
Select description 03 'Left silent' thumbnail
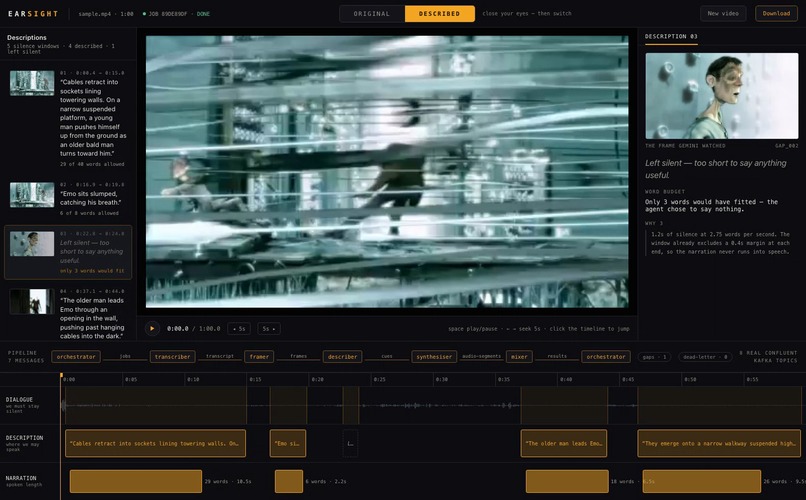[32, 244]
